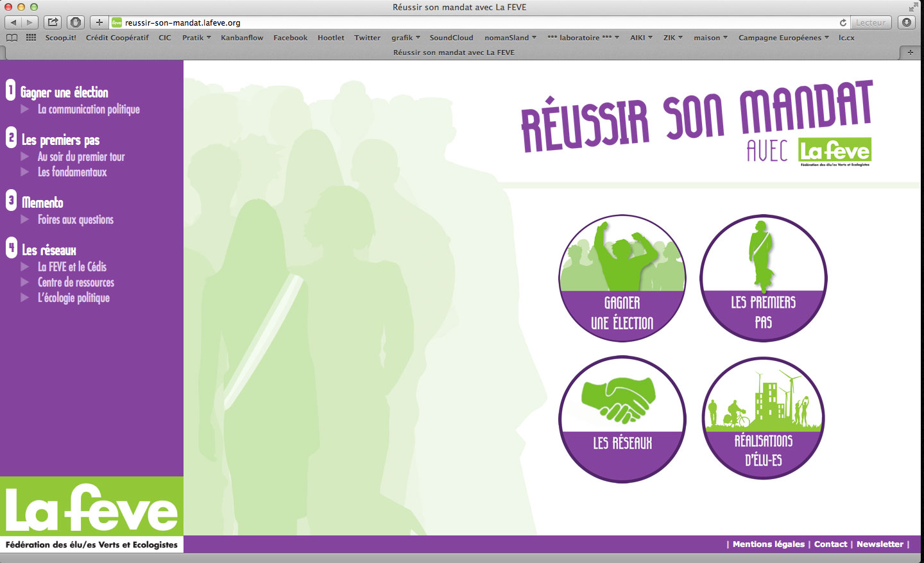Screen dimensions: 924x563
Task: Open Newsletter footer link
Action: (880, 544)
